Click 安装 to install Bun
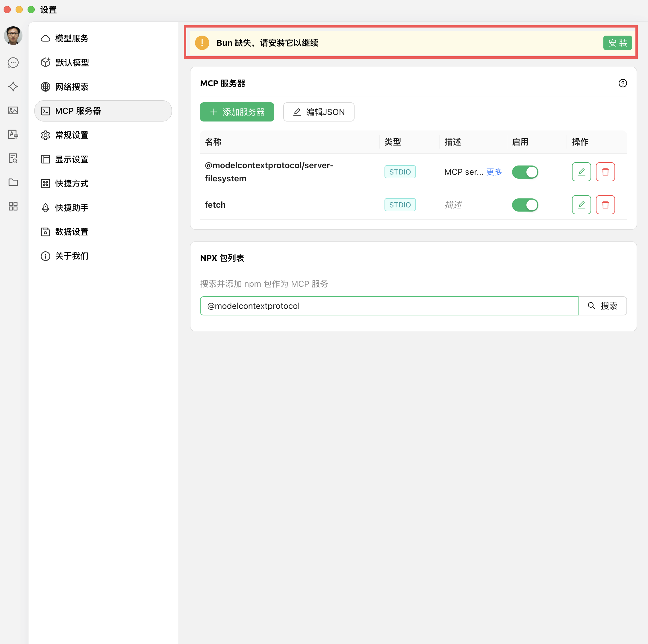Screen dimensions: 648x644 click(x=617, y=42)
